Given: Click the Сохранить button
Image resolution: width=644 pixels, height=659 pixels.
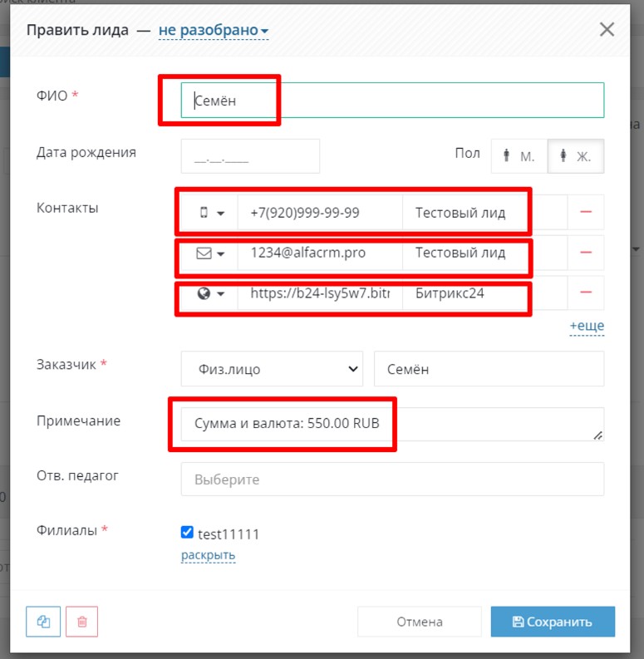Looking at the screenshot, I should [553, 622].
